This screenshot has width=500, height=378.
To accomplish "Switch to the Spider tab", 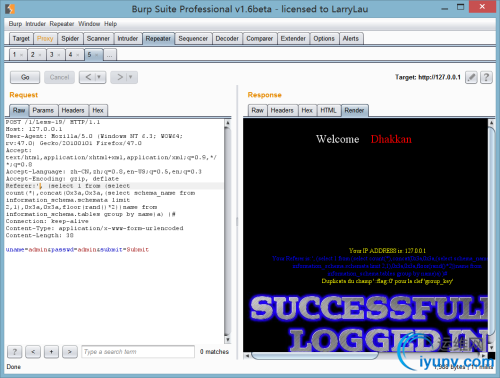I will (x=70, y=39).
